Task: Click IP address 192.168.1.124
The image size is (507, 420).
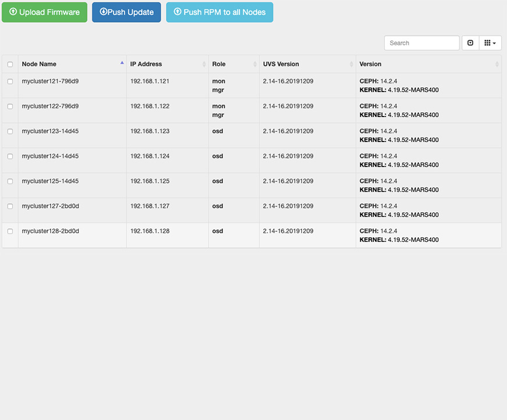Action: tap(150, 156)
